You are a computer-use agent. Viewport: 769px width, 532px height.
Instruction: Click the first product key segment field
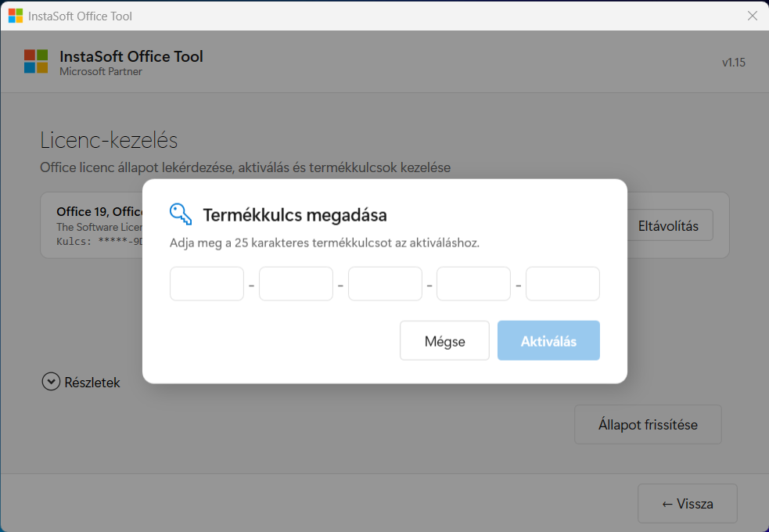207,284
